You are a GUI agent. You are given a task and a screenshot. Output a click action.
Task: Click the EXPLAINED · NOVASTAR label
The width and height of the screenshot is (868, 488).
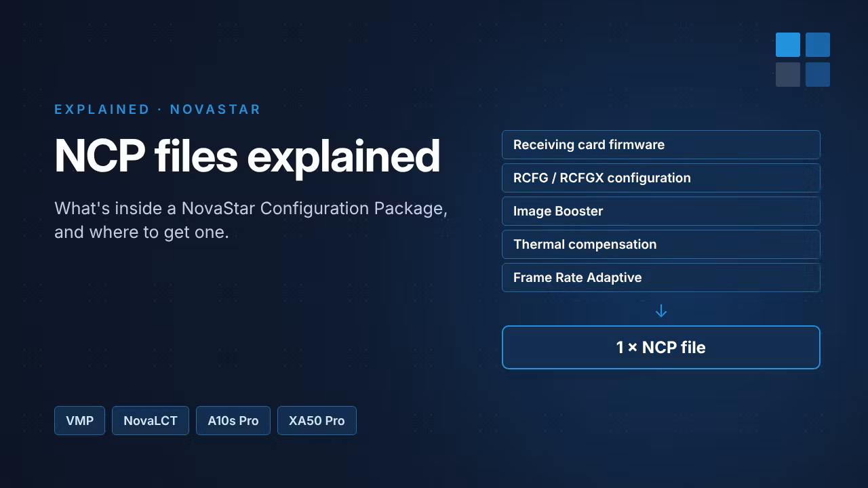point(157,109)
